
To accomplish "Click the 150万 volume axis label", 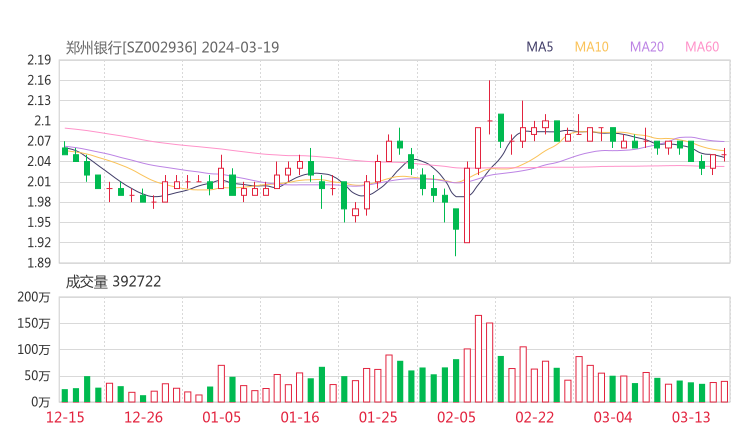I will (34, 323).
